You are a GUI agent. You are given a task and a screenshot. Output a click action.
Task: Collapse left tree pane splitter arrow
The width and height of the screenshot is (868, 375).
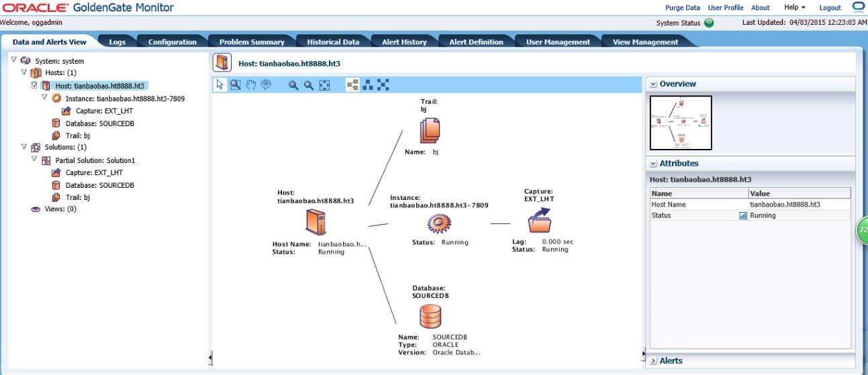click(x=210, y=358)
